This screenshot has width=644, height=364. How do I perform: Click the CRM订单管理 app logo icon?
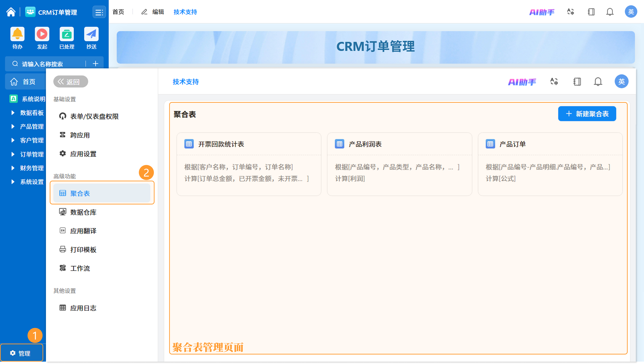[30, 12]
